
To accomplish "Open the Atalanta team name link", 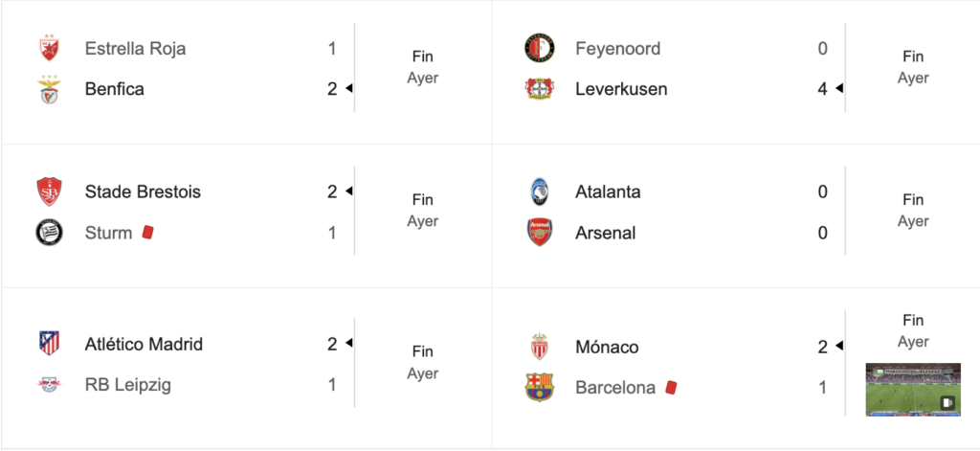I will 608,192.
